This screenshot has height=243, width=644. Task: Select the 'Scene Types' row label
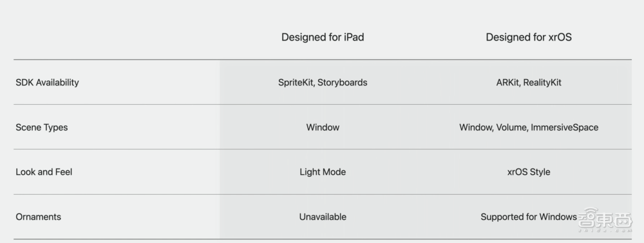[41, 127]
